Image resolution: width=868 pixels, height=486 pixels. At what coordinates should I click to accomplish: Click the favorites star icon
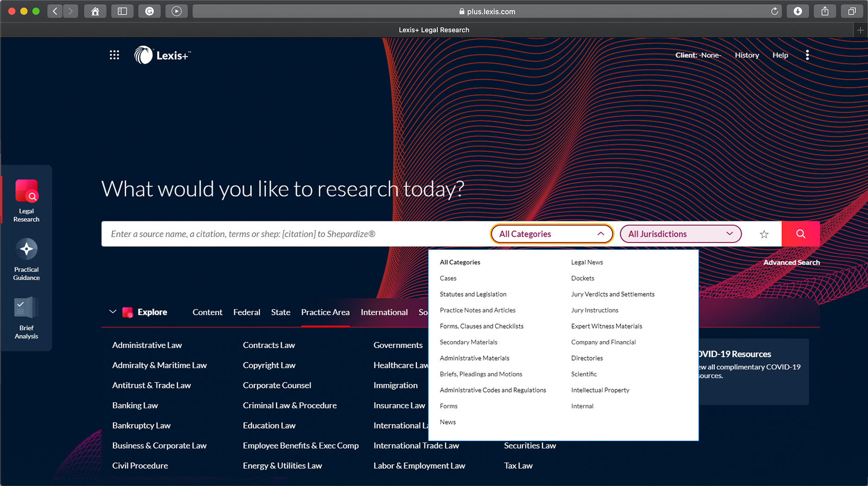[x=764, y=234]
